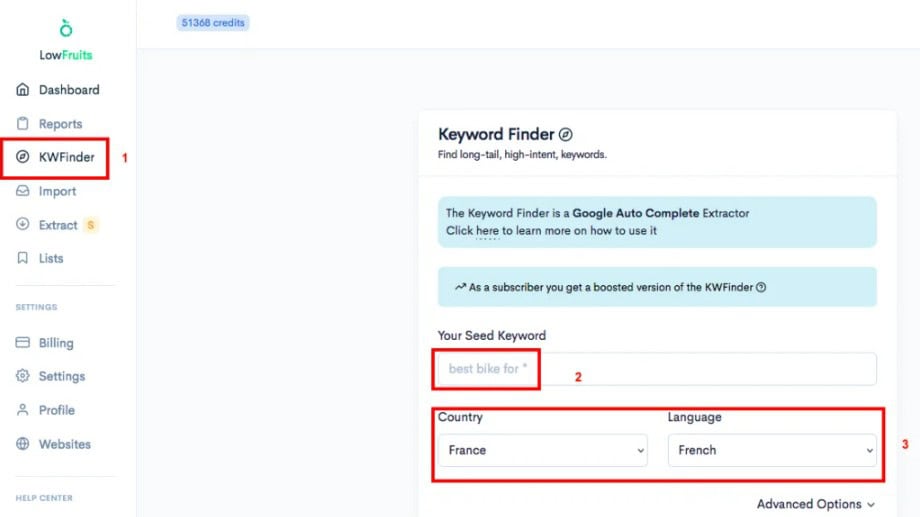
Task: Click help icon after boosted KWFinder text
Action: click(x=761, y=287)
